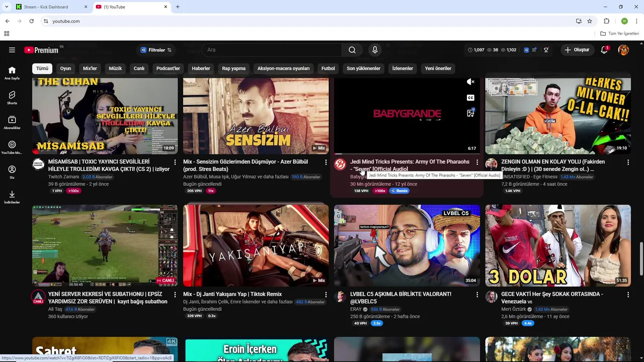Open options for Dj Janti mix
The height and width of the screenshot is (362, 644).
326,294
